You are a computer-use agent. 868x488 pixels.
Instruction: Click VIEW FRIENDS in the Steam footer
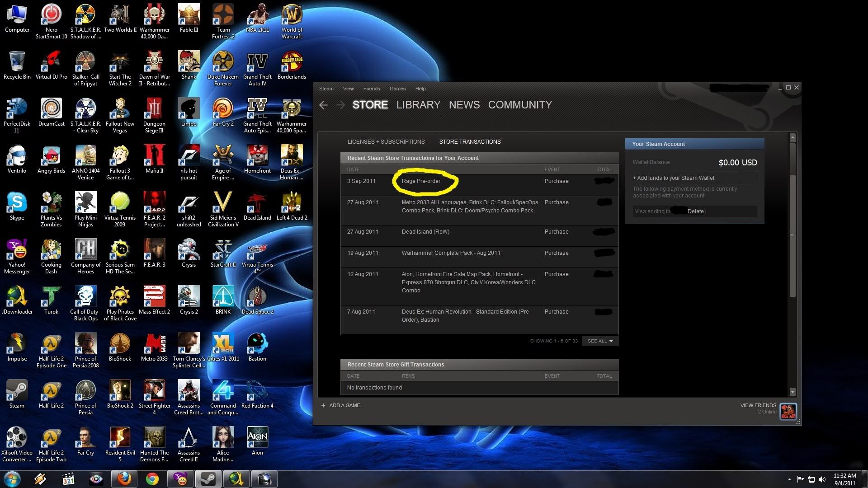point(758,405)
